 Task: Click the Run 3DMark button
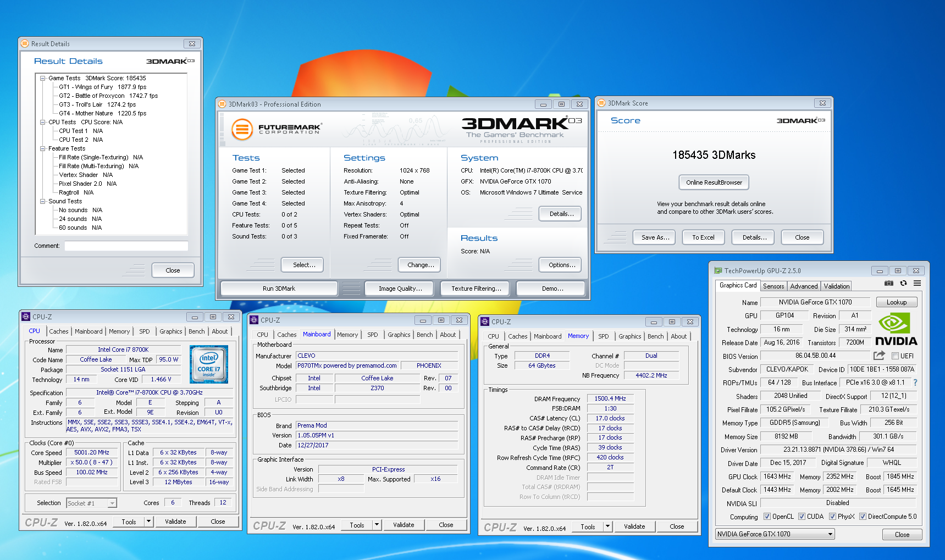(x=279, y=289)
